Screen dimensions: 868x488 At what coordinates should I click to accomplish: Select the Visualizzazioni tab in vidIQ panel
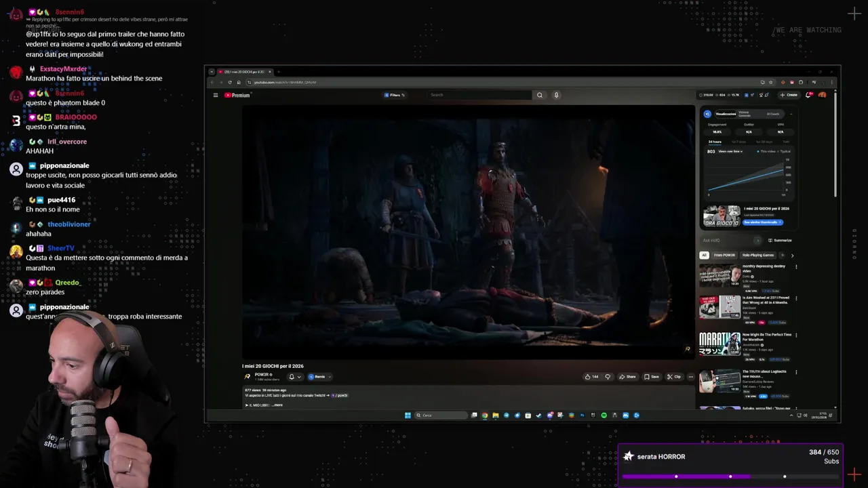(726, 114)
